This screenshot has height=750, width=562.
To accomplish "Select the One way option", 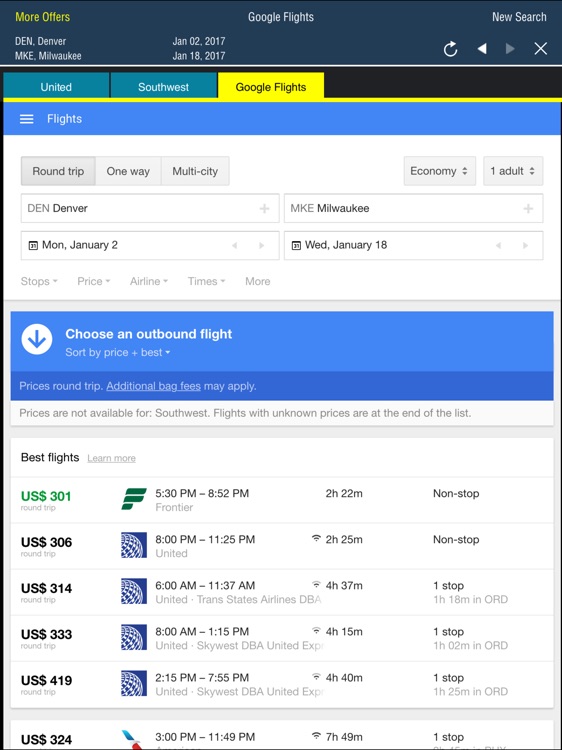I will click(x=128, y=171).
